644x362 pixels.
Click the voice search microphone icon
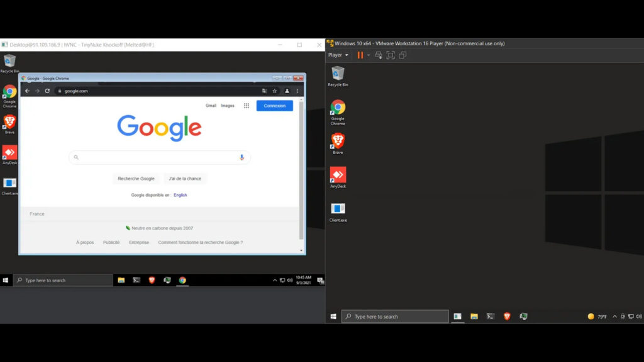point(242,157)
